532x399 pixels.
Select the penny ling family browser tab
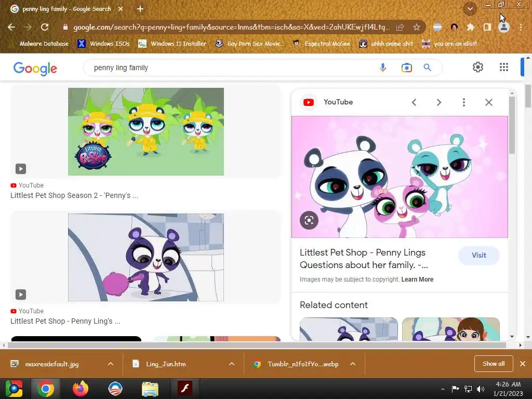66,9
